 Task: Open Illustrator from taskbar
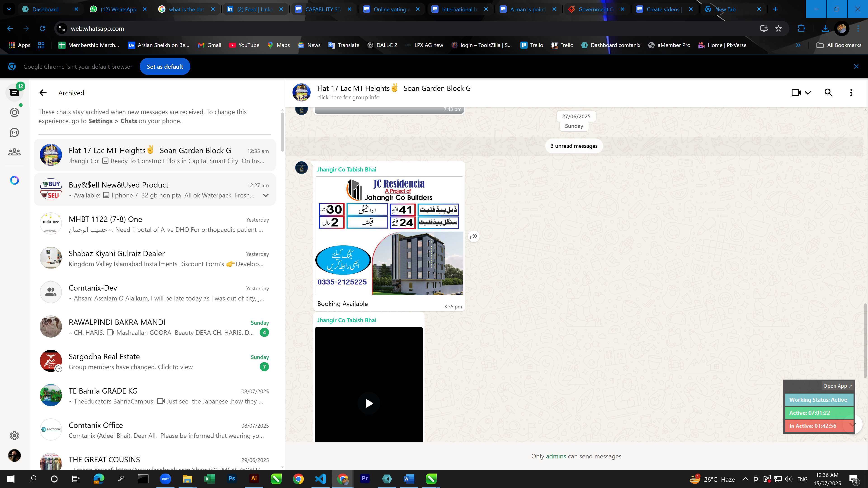[x=254, y=479]
